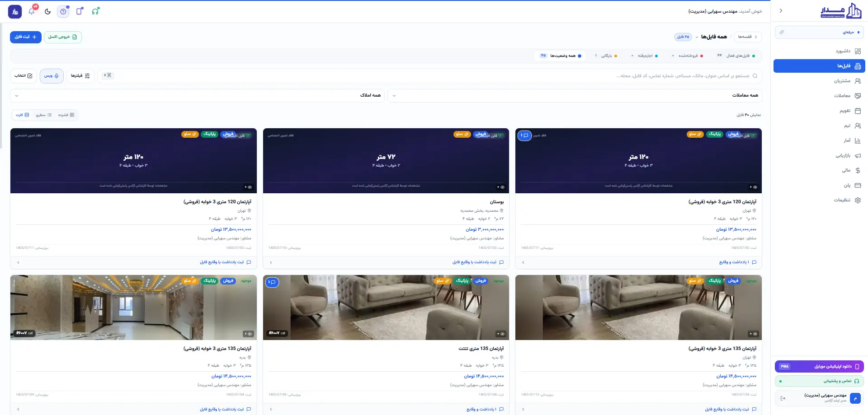
Task: Switch to سطری list view
Action: point(44,115)
